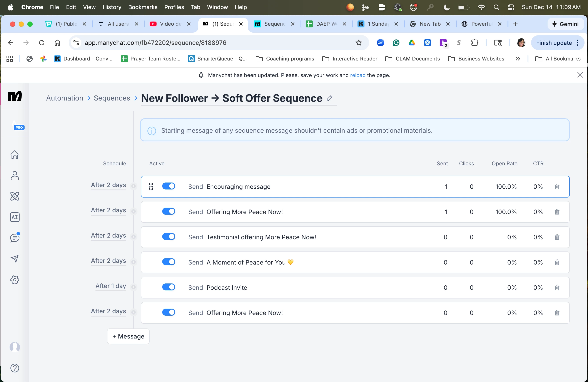The image size is (588, 382).
Task: Click the Sequences breadcrumb link
Action: pos(112,98)
